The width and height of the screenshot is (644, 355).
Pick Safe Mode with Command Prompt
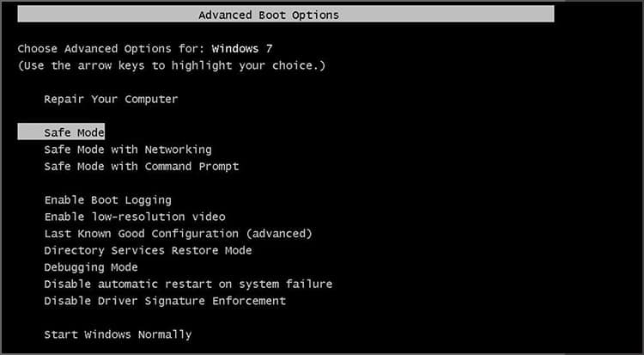coord(141,166)
